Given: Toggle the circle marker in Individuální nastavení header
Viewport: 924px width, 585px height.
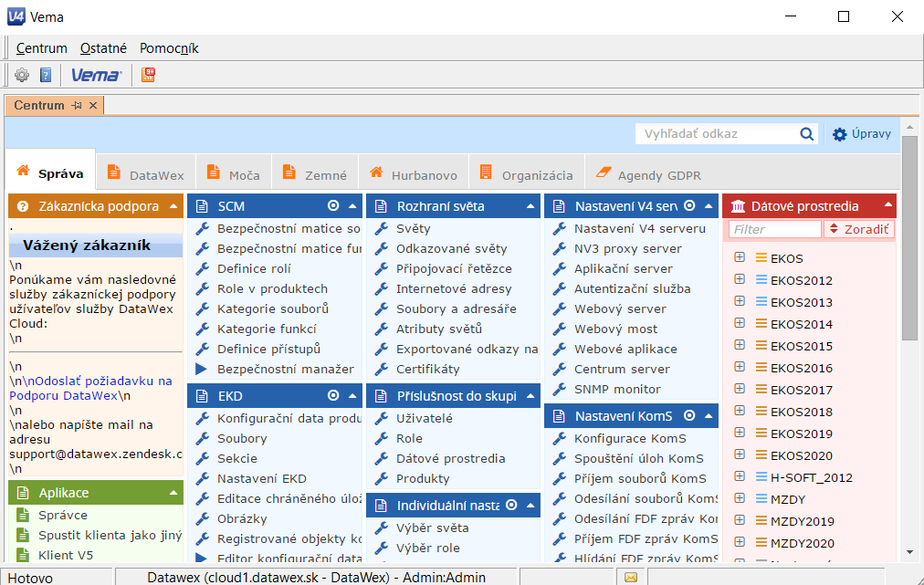Looking at the screenshot, I should pyautogui.click(x=511, y=505).
